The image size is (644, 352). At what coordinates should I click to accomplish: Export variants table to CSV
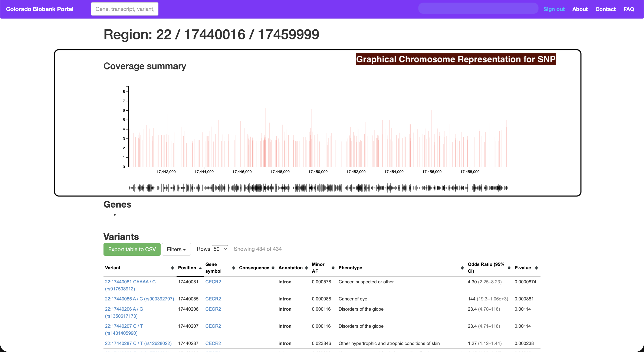(132, 249)
